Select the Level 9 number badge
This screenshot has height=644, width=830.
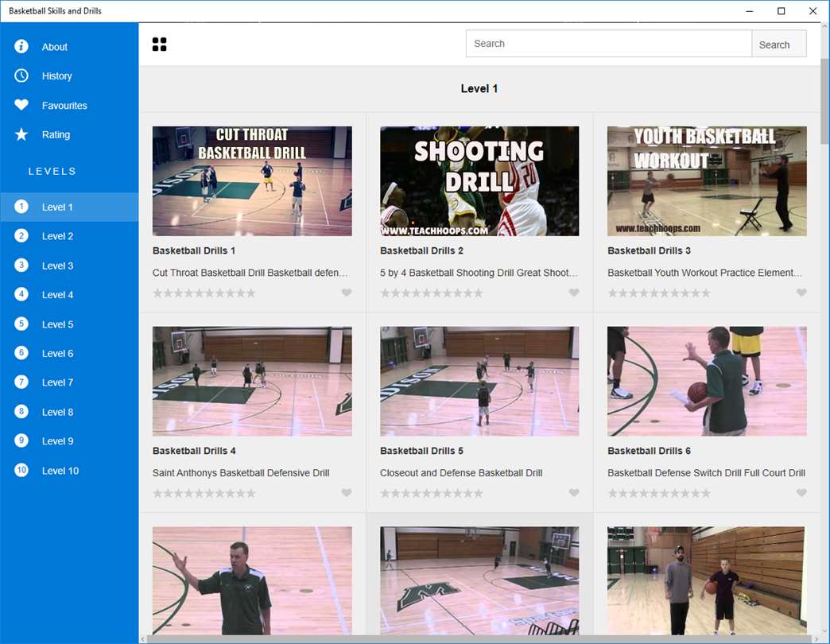click(x=21, y=440)
